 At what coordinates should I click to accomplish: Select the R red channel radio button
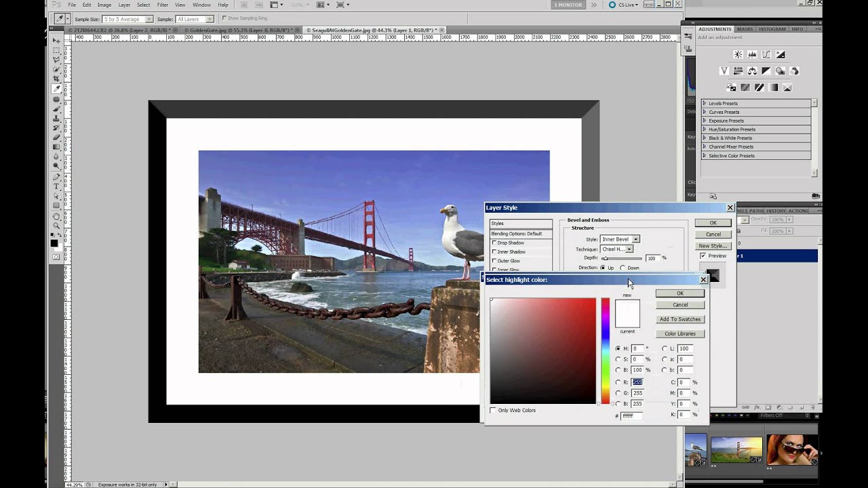coord(618,382)
